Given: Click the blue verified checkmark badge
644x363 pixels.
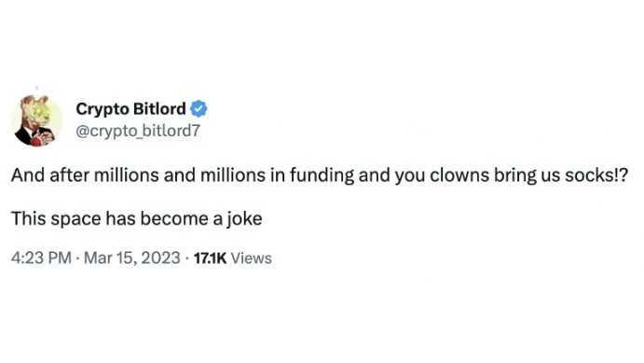Looking at the screenshot, I should point(199,109).
